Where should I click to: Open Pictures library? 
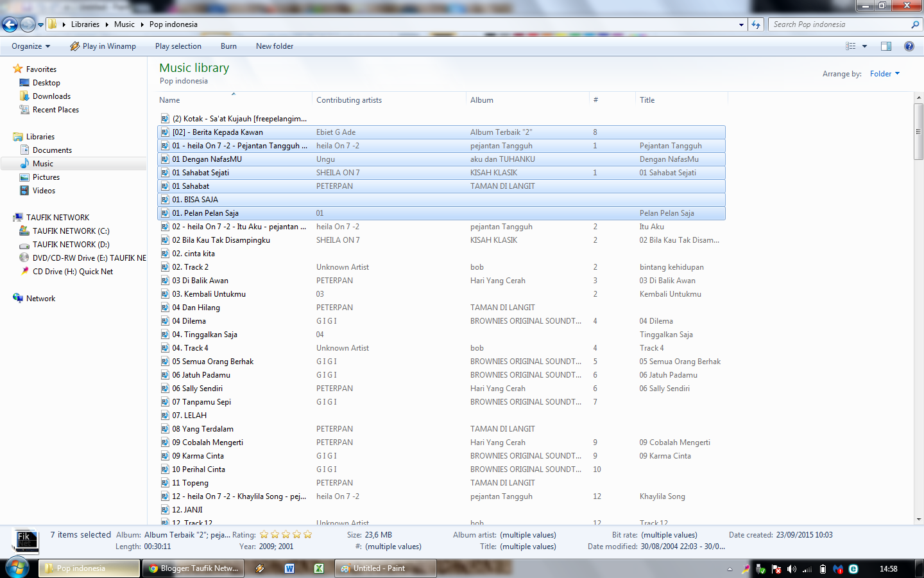tap(46, 177)
